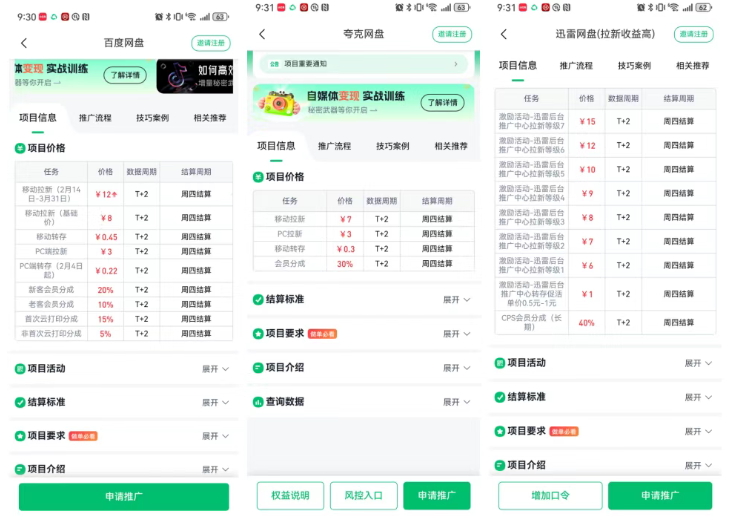Expand 项目介绍 section on 迅雷网盘 screen
Screen dimensions: 730x516
point(698,465)
